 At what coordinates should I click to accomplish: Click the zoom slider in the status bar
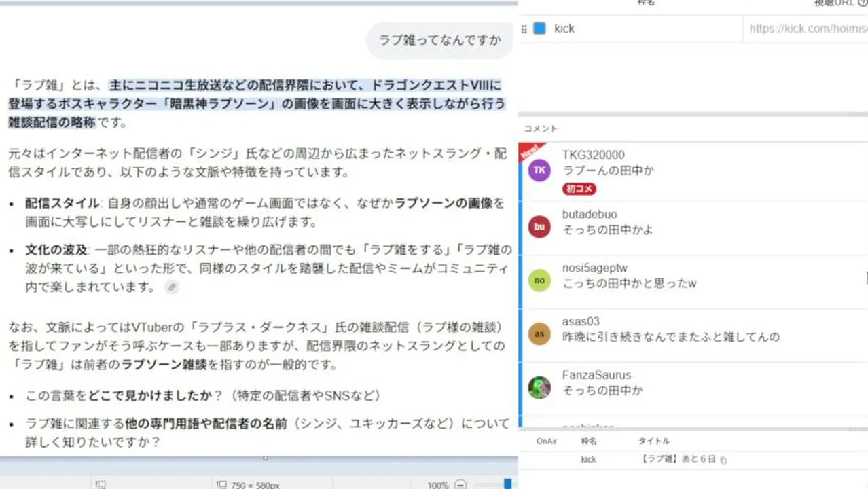coord(507,484)
